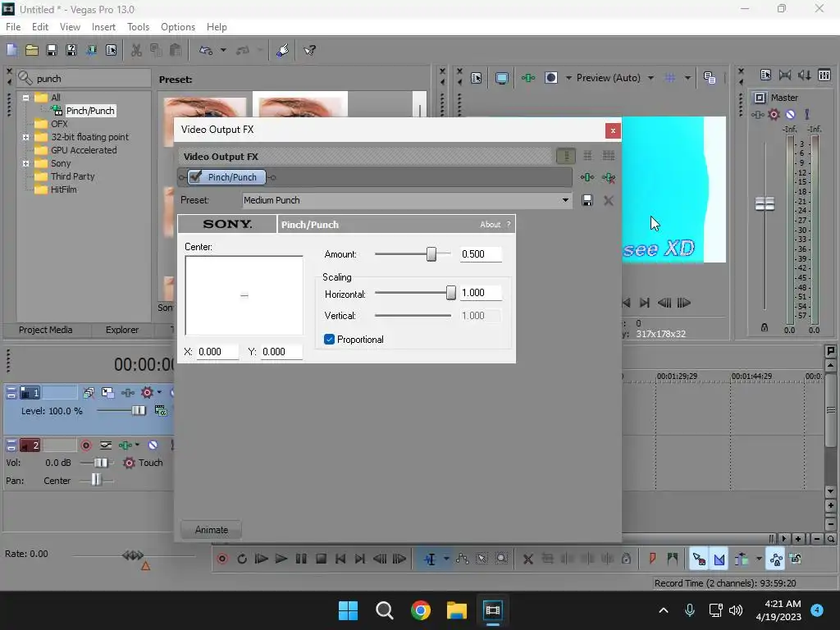Expand the 32-bit floating point folder
Viewport: 840px width, 630px height.
(x=25, y=137)
